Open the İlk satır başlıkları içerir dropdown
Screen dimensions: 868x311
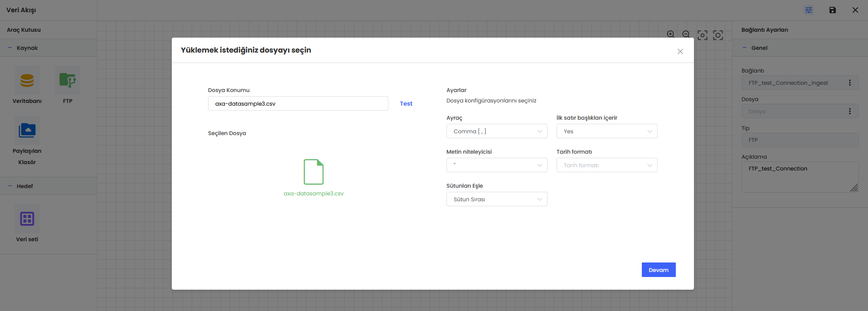coord(607,131)
